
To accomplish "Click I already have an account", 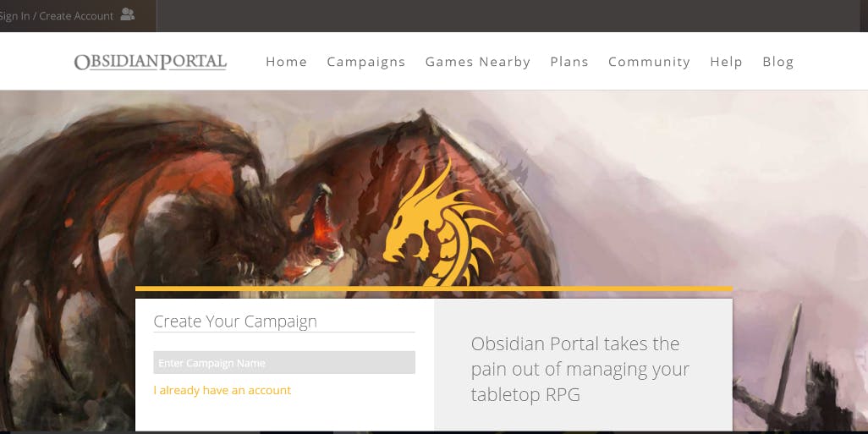I will click(222, 390).
